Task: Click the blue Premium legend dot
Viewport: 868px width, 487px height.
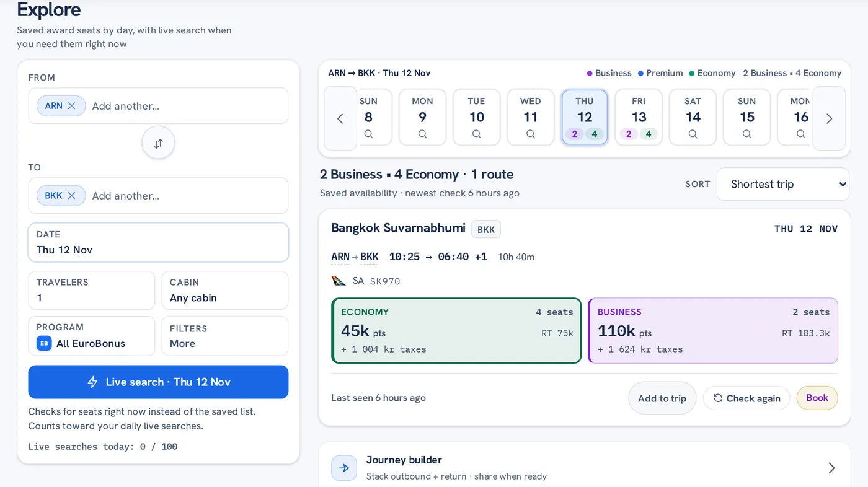Action: 641,73
